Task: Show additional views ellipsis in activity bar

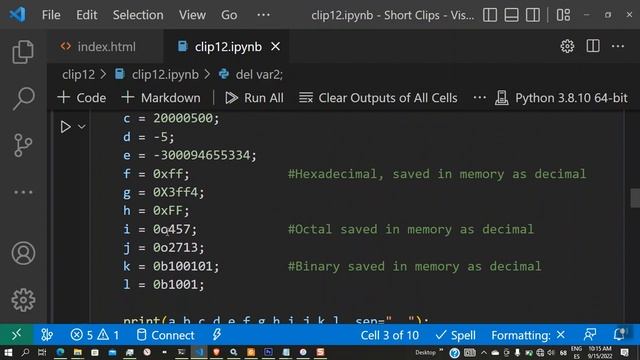Action: point(23,192)
